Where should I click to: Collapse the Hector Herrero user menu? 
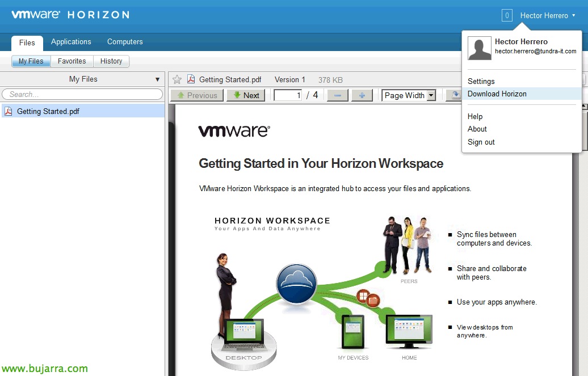click(x=548, y=15)
